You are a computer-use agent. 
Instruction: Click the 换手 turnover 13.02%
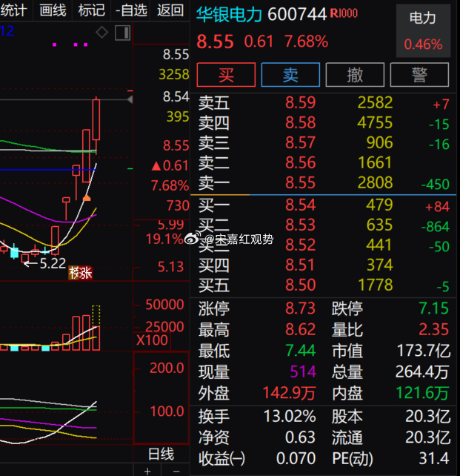coord(290,416)
